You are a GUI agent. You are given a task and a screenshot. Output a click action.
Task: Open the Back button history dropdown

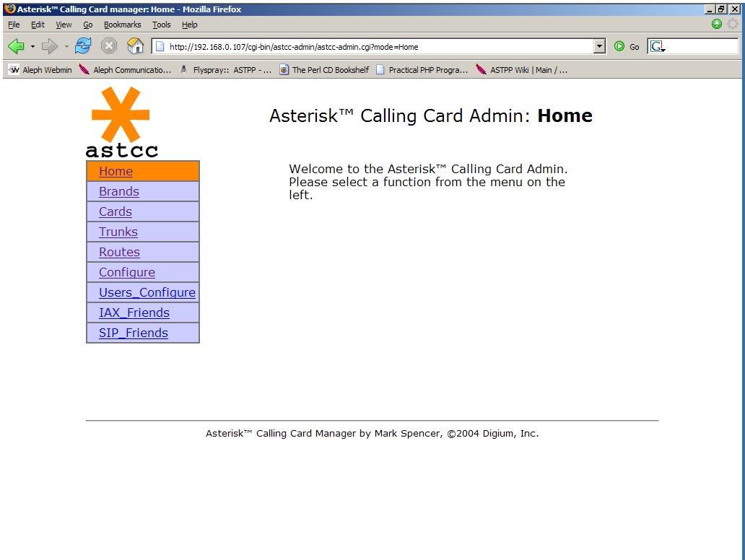coord(32,46)
